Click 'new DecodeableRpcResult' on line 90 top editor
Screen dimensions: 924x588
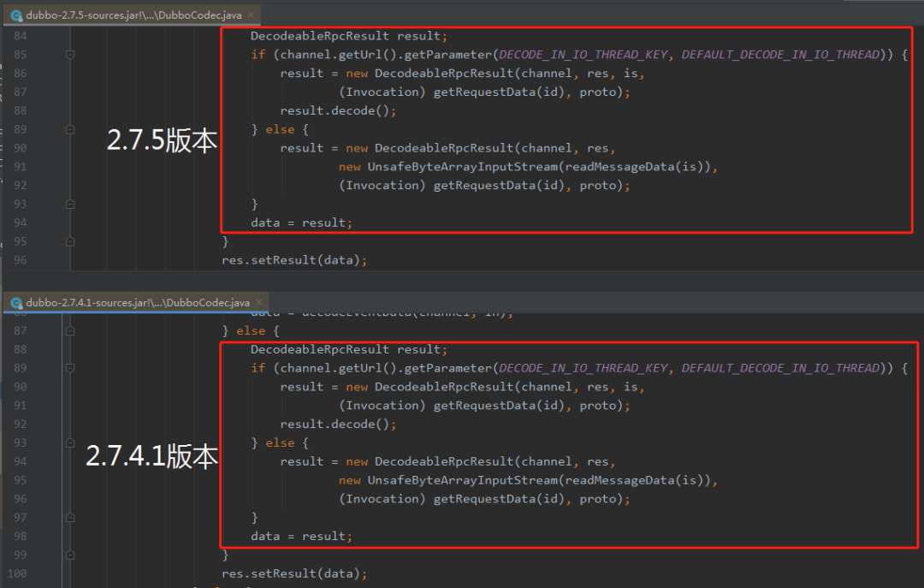click(x=429, y=148)
